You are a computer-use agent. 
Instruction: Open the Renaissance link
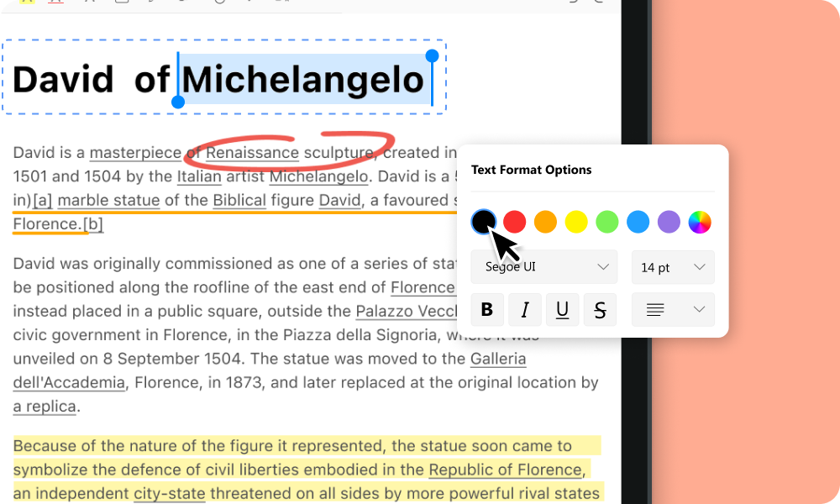[x=252, y=153]
